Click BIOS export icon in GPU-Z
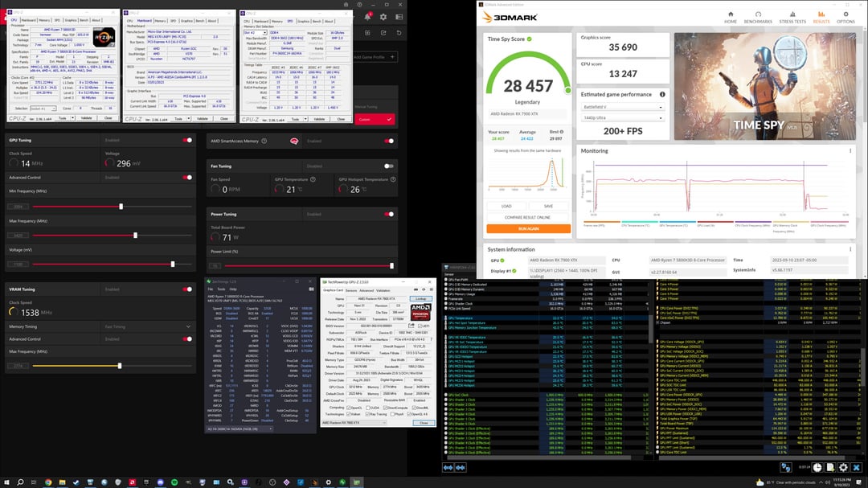Screen dimensions: 868x488 [x=411, y=326]
